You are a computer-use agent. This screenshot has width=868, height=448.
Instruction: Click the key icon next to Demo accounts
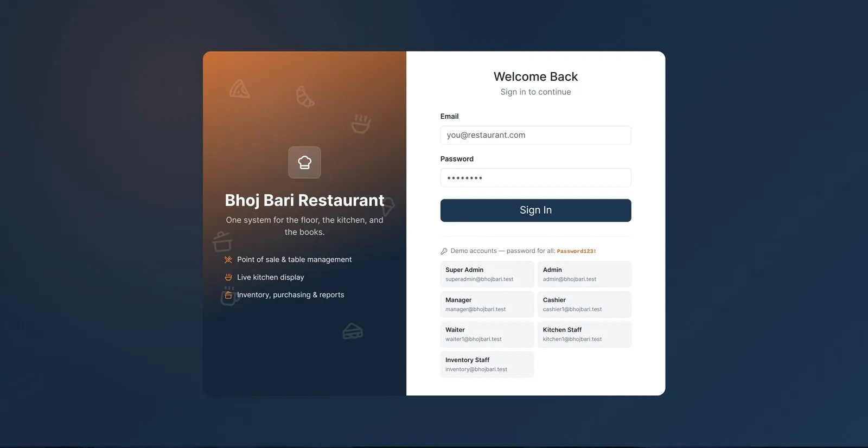pos(444,251)
